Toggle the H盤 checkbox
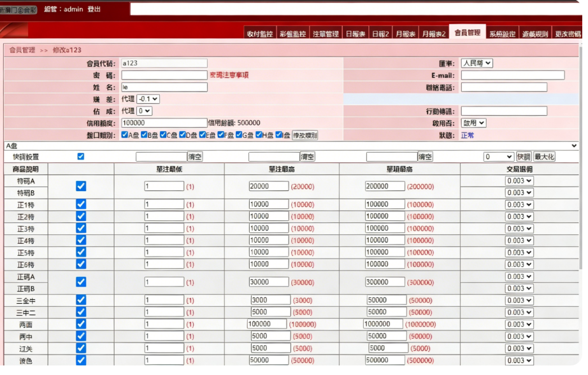This screenshot has width=588, height=375. pyautogui.click(x=259, y=135)
